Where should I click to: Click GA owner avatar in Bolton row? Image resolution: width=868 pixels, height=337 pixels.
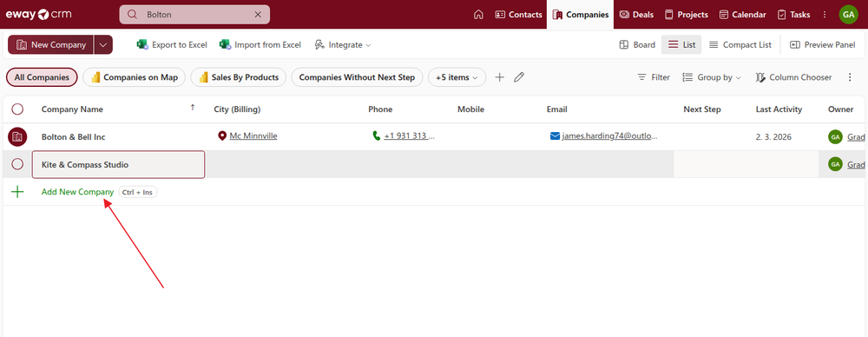pos(835,136)
